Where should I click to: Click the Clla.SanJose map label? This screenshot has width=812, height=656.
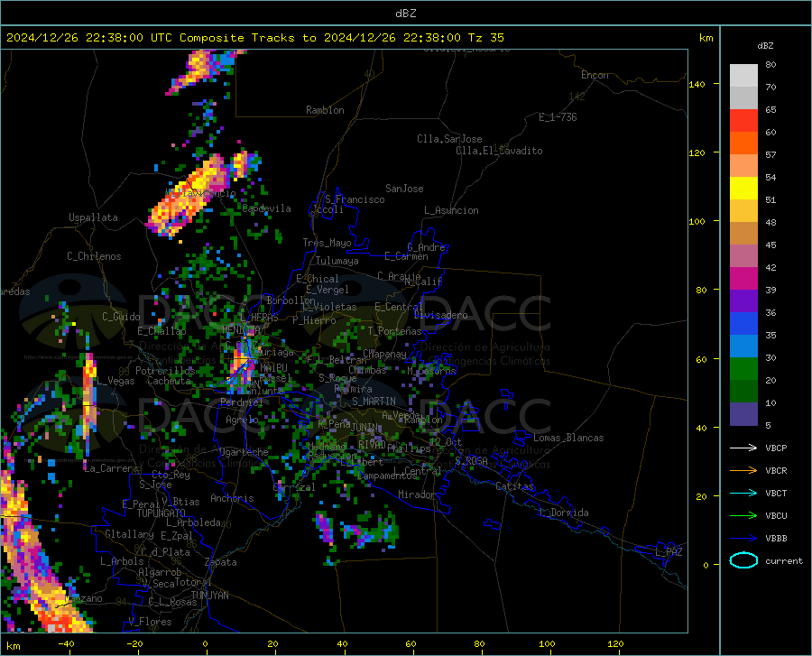(449, 139)
